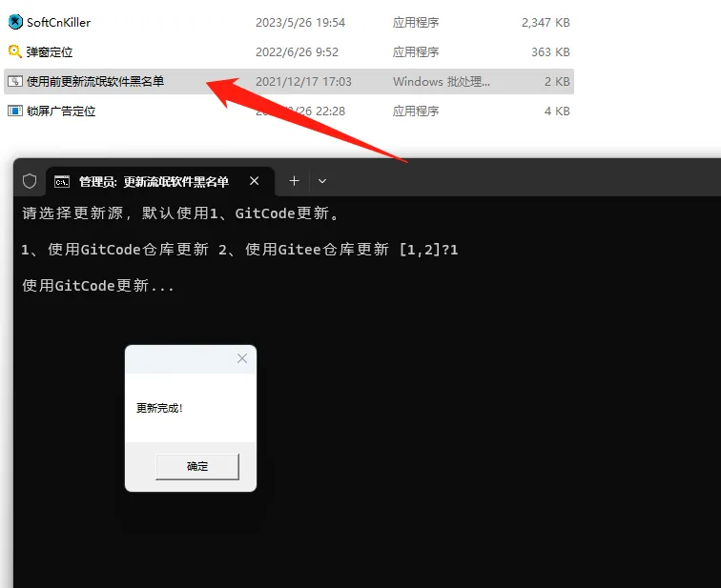Click the terminal line 请选择更新源

coord(180,213)
